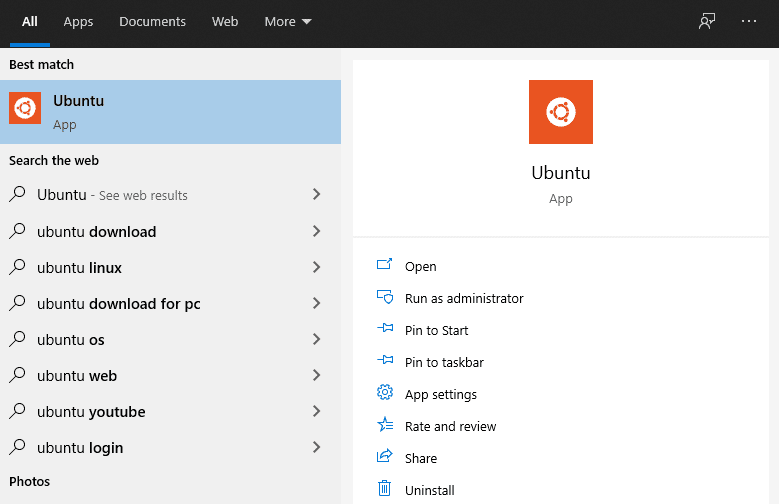Image resolution: width=779 pixels, height=504 pixels.
Task: Click 'ubuntu download for pc' suggestion text
Action: (x=119, y=304)
